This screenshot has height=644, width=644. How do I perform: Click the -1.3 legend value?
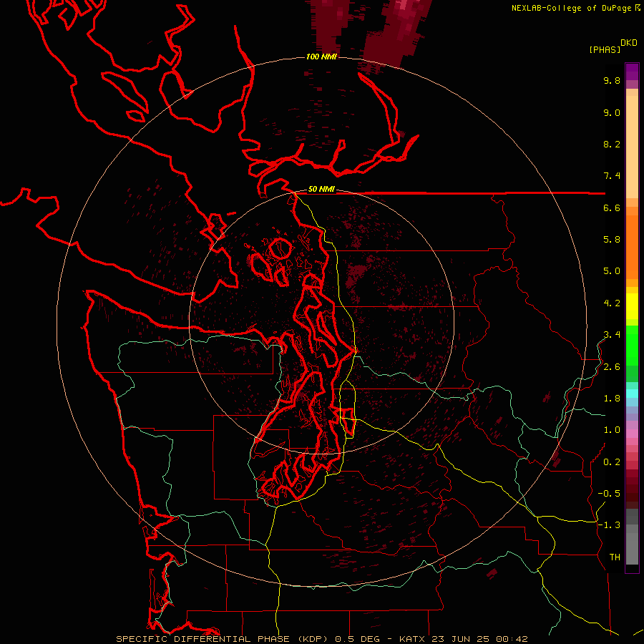(609, 525)
